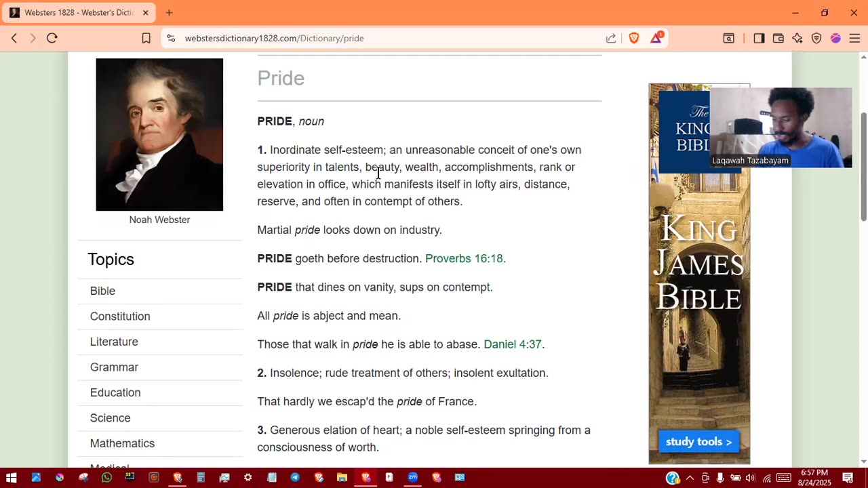Open the WhatsApp taskbar icon
Screen dimensions: 868x488
(106, 478)
